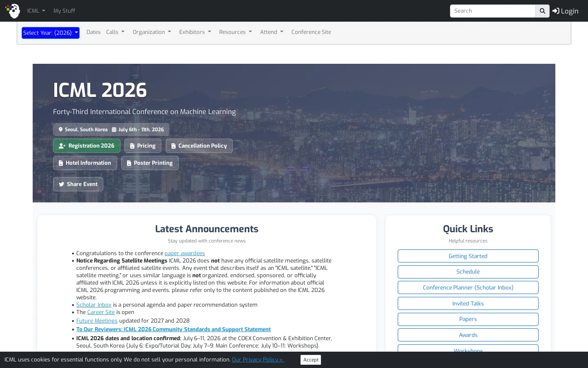Image resolution: width=588 pixels, height=368 pixels.
Task: Open Awards quick link
Action: pos(468,335)
